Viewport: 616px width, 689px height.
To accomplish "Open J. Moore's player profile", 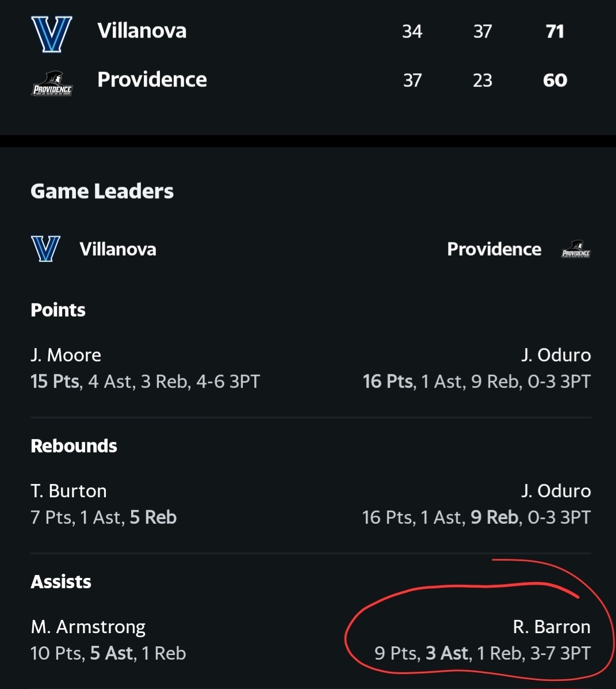I will click(66, 355).
